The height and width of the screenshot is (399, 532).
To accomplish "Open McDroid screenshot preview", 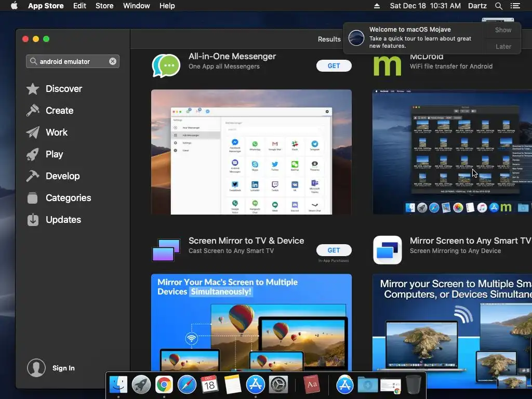I will point(453,152).
